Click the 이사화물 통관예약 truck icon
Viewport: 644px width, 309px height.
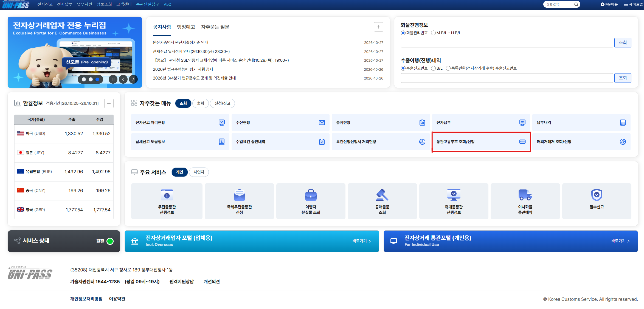[525, 195]
